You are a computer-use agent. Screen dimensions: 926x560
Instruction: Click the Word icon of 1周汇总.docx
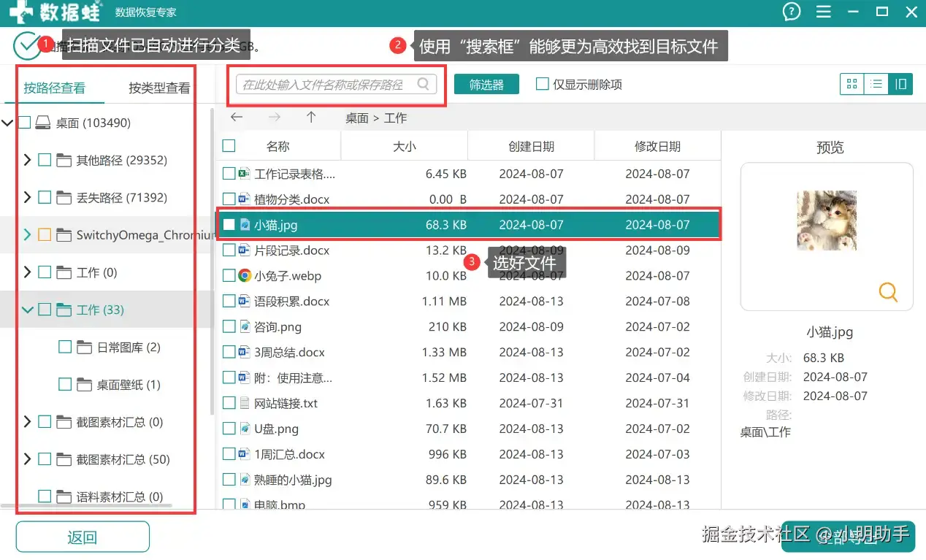(x=245, y=454)
